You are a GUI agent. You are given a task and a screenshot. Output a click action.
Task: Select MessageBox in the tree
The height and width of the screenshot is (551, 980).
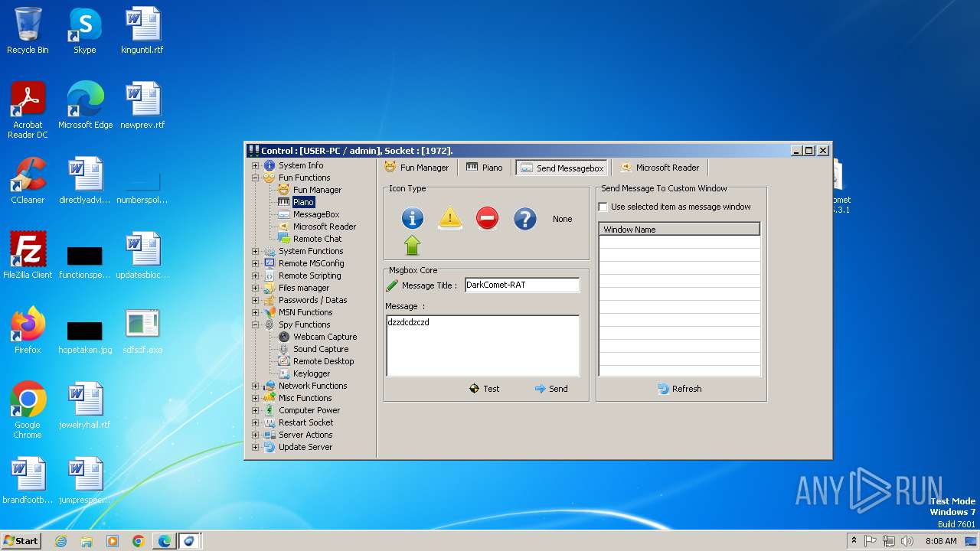pyautogui.click(x=316, y=214)
